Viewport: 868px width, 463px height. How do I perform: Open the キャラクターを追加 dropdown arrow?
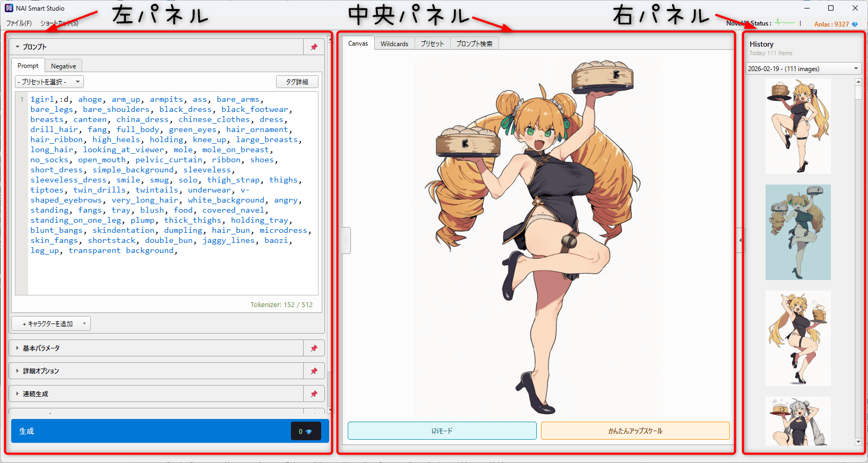84,324
